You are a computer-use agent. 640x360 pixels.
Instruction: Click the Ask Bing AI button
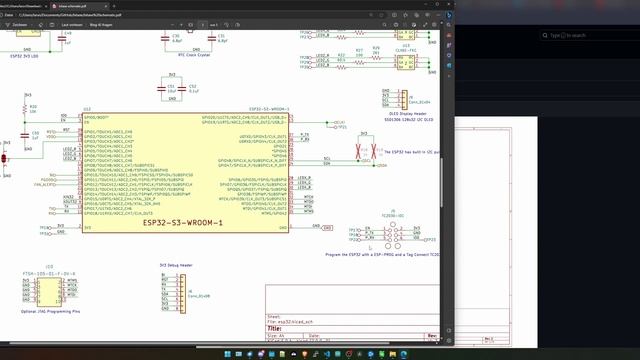101,25
